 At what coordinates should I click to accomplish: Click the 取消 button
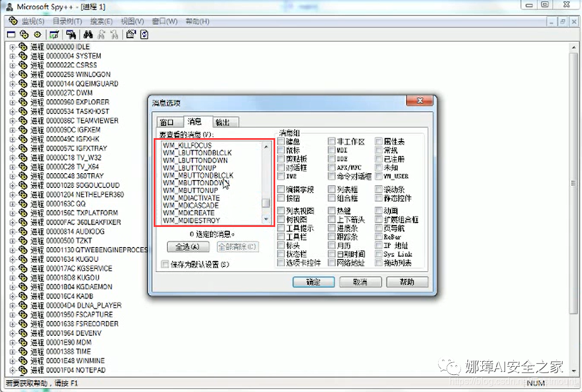360,282
